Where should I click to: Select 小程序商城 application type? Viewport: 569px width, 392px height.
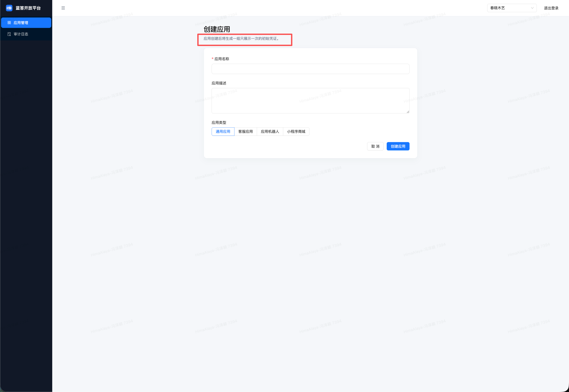[296, 132]
